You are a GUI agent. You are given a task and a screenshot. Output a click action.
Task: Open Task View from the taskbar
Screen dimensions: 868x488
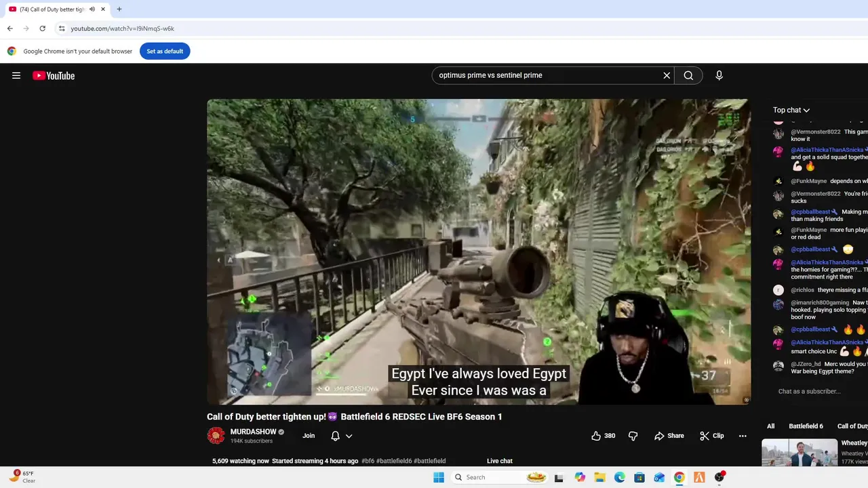click(x=559, y=477)
